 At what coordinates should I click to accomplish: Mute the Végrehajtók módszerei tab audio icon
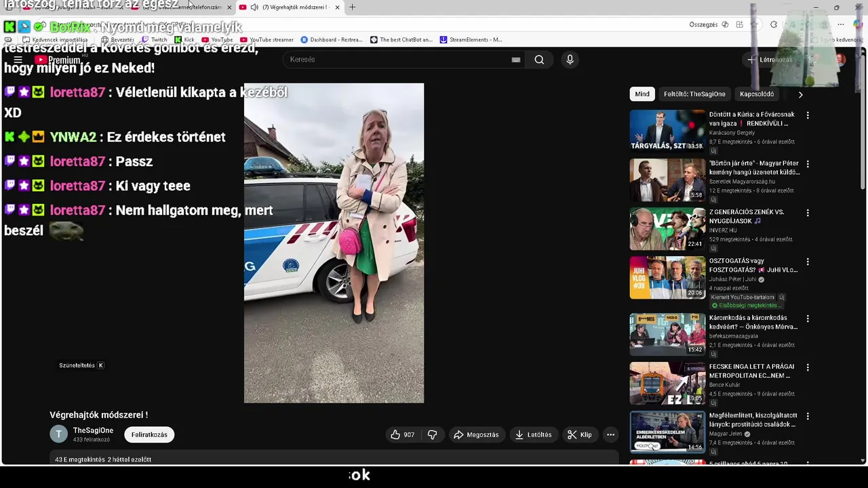[x=254, y=7]
